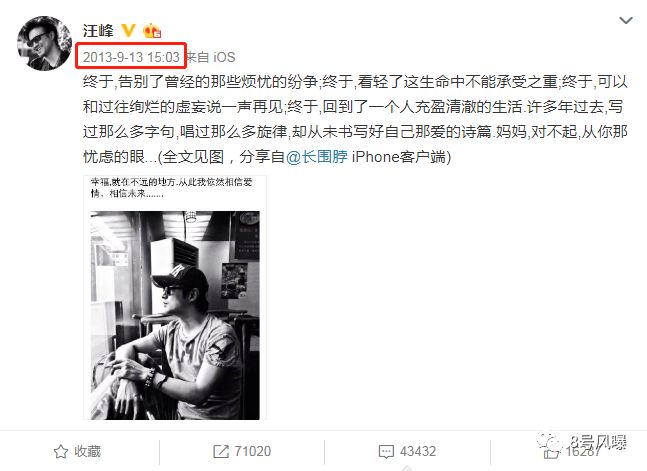647x471 pixels.
Task: Open the post timestamp 2013-9-13 15:03
Action: (x=131, y=57)
